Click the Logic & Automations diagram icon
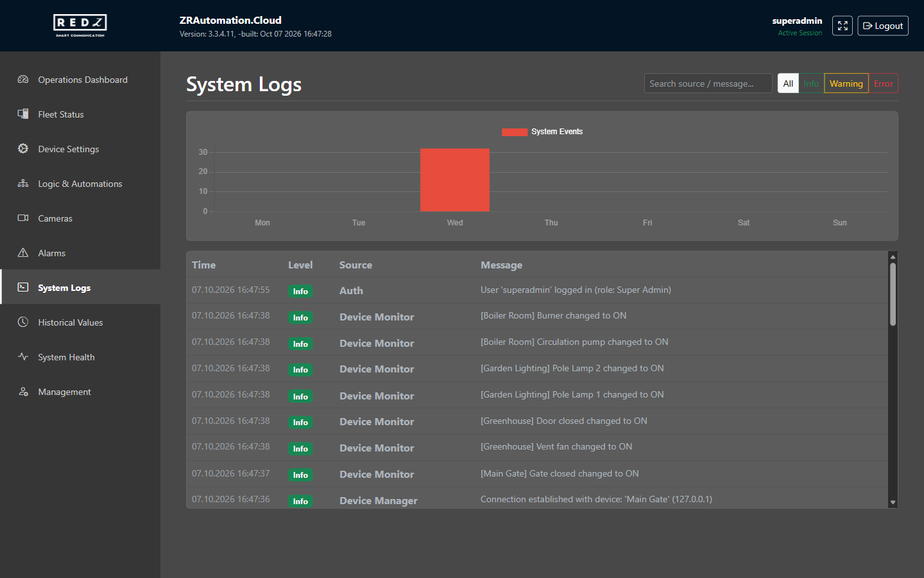 [x=23, y=184]
